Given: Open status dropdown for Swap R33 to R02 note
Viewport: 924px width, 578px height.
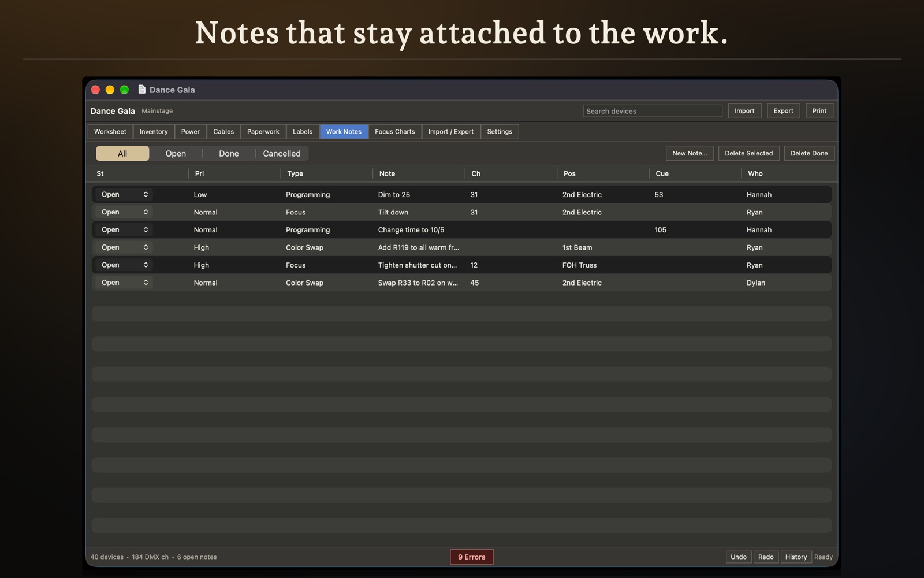Looking at the screenshot, I should point(124,283).
